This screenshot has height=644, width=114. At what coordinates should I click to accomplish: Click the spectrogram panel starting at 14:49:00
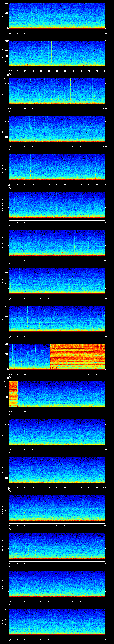click(x=57, y=205)
